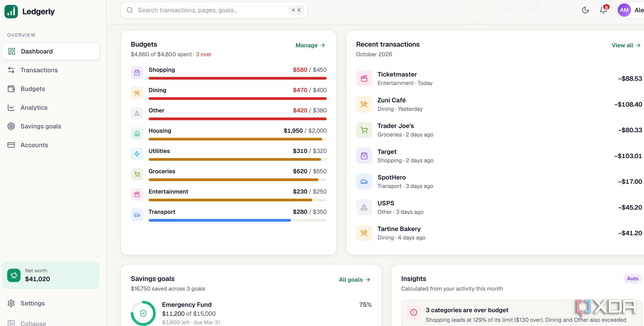Click the Ticketmaster transaction entertainment icon
The width and height of the screenshot is (644, 326).
[x=364, y=79]
